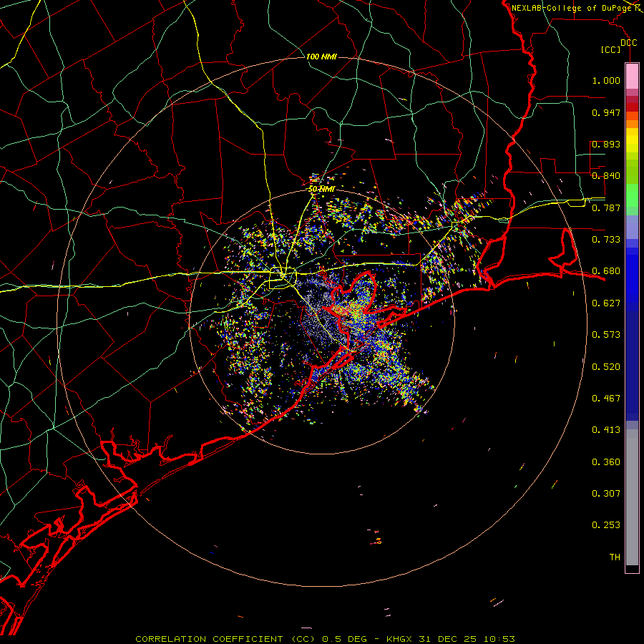This screenshot has width=644, height=644.
Task: Click the 0.573 color scale value
Action: click(606, 335)
